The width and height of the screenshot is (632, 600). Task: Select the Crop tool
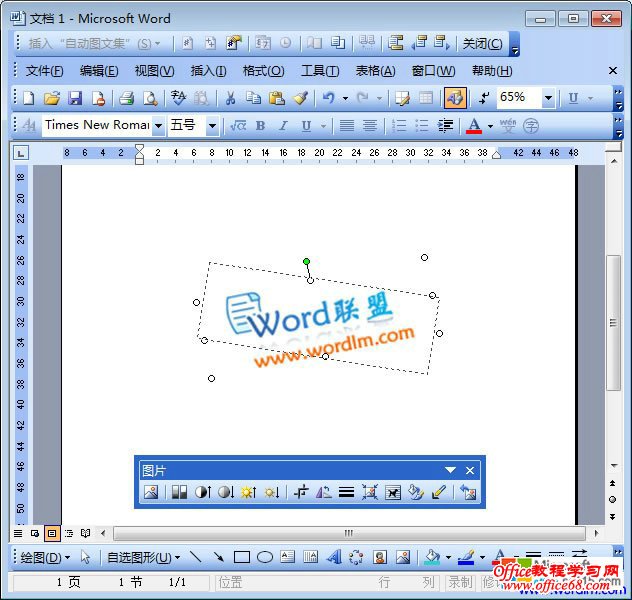click(x=301, y=492)
